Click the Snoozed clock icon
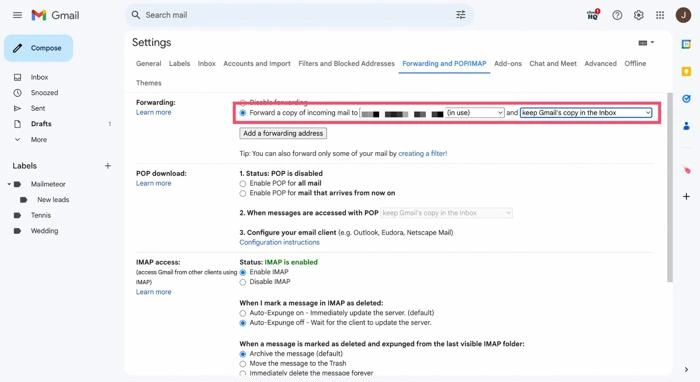Screen dimensions: 700x382 click(x=17, y=93)
